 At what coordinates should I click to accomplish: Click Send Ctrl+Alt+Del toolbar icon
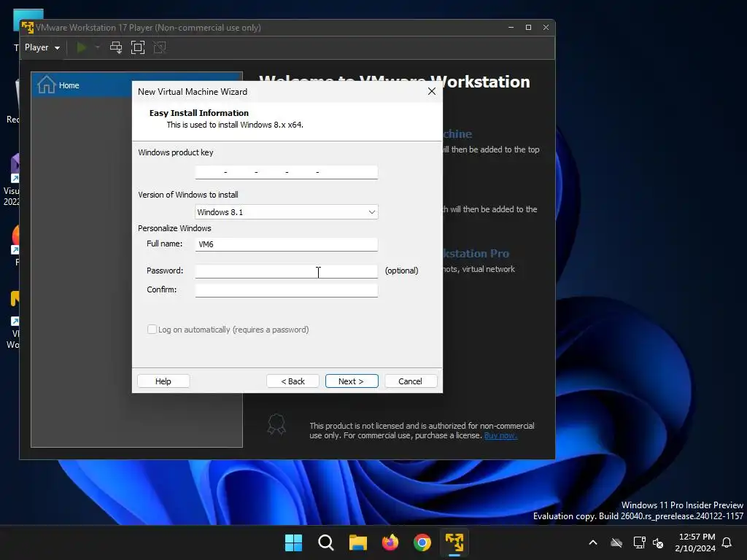pos(116,47)
